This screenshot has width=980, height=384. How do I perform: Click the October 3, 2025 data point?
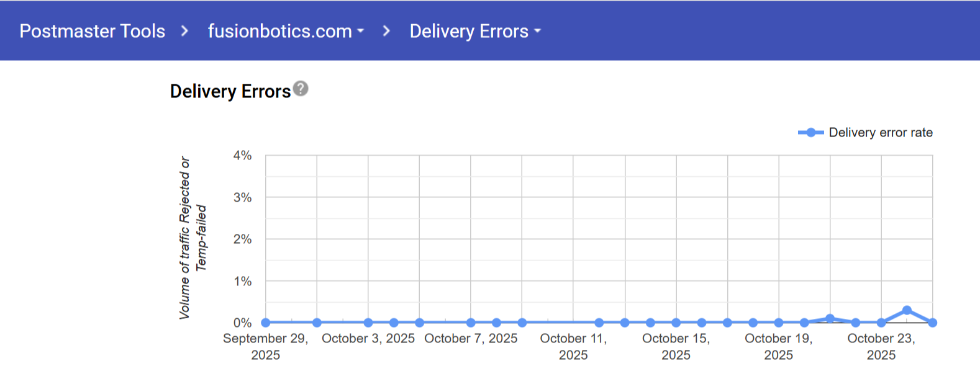tap(368, 323)
